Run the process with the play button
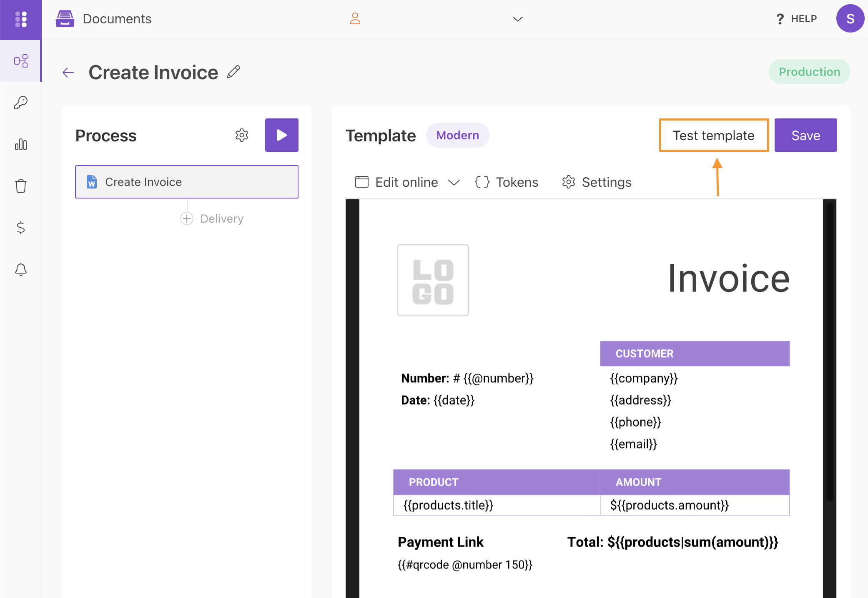The image size is (868, 598). click(281, 135)
